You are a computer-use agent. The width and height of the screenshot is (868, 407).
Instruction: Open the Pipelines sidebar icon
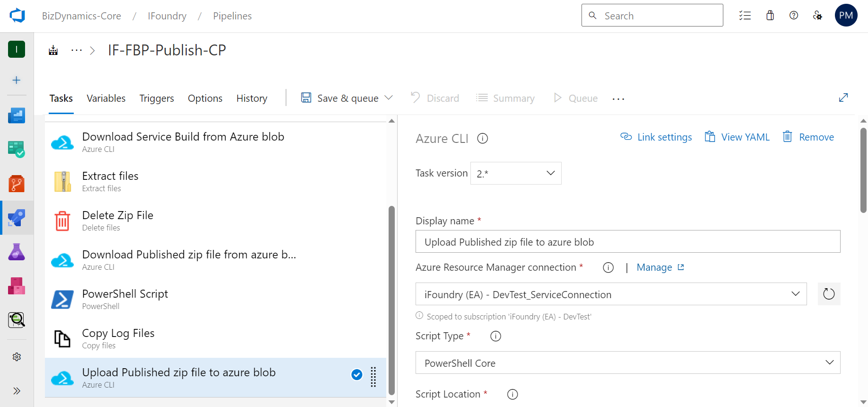click(17, 218)
